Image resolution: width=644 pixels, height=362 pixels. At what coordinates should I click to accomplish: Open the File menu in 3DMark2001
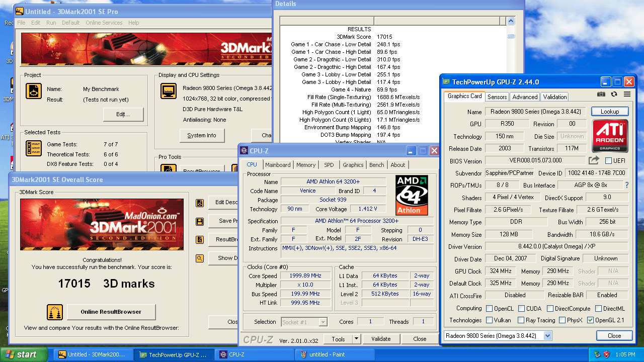[21, 23]
